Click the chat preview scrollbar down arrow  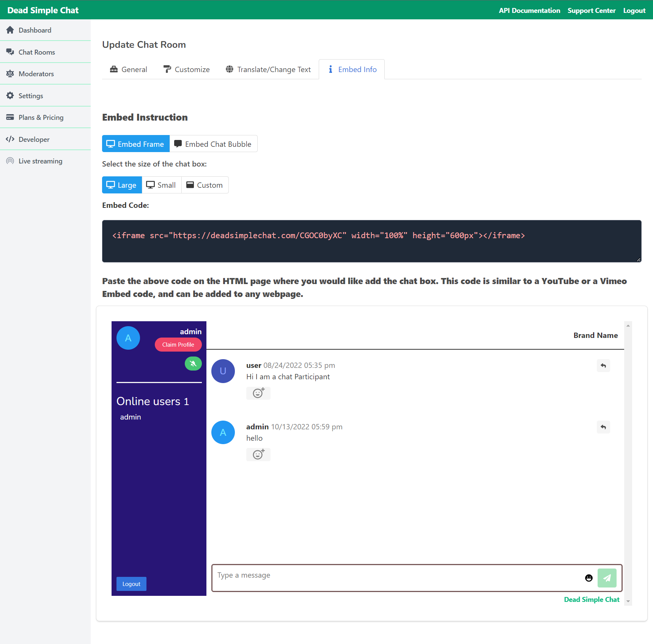pyautogui.click(x=628, y=601)
